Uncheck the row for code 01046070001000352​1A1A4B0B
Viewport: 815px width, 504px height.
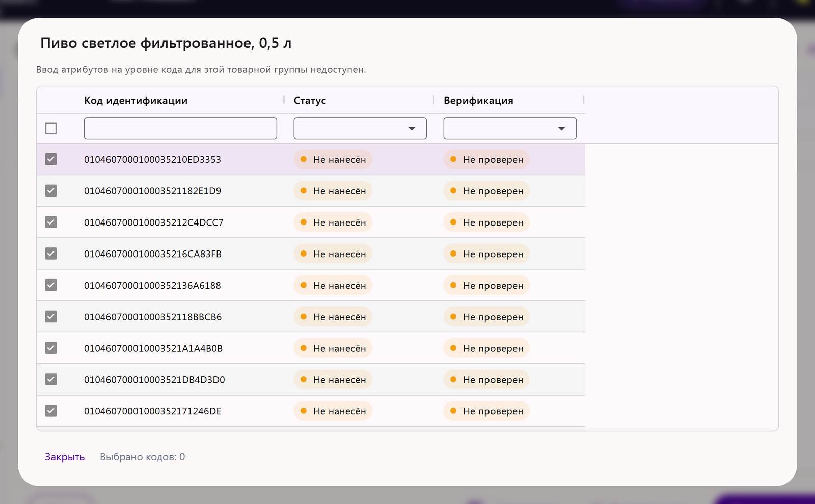click(51, 348)
